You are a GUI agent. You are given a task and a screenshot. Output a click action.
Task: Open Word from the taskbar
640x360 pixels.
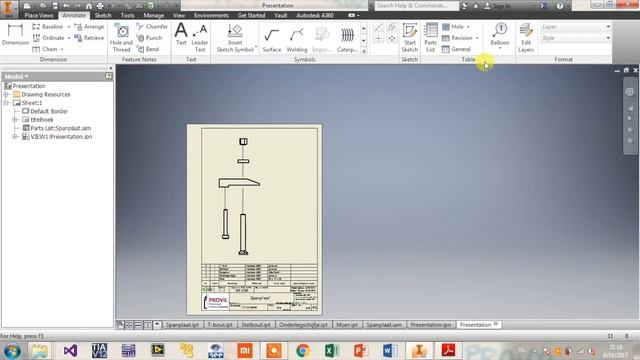point(389,351)
